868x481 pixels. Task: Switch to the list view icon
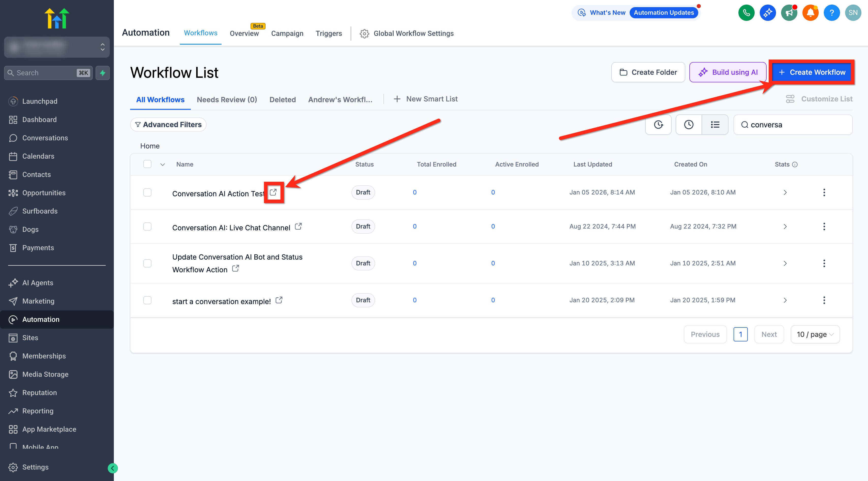(715, 125)
